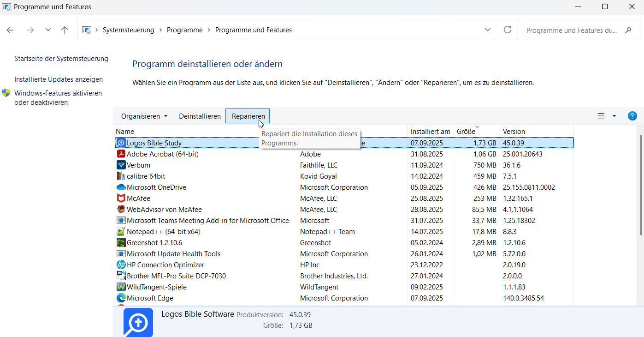This screenshot has height=337, width=644.
Task: Click publisher cell Kovid Goyal
Action: point(319,176)
